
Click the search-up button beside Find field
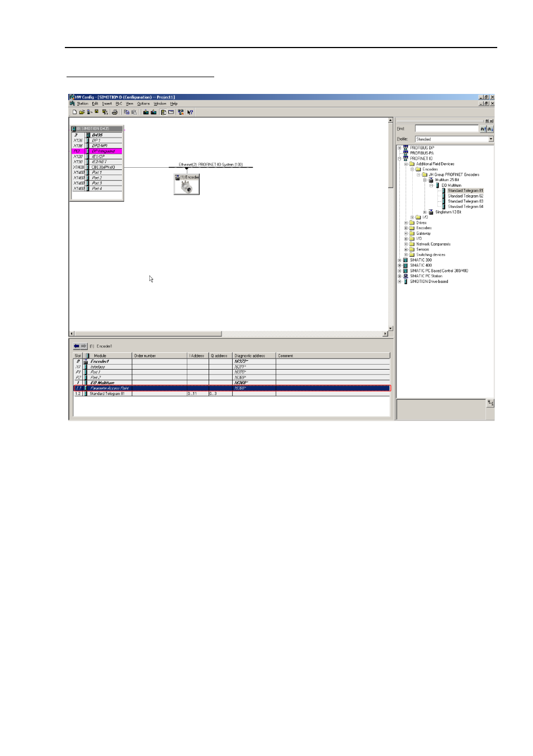point(483,129)
